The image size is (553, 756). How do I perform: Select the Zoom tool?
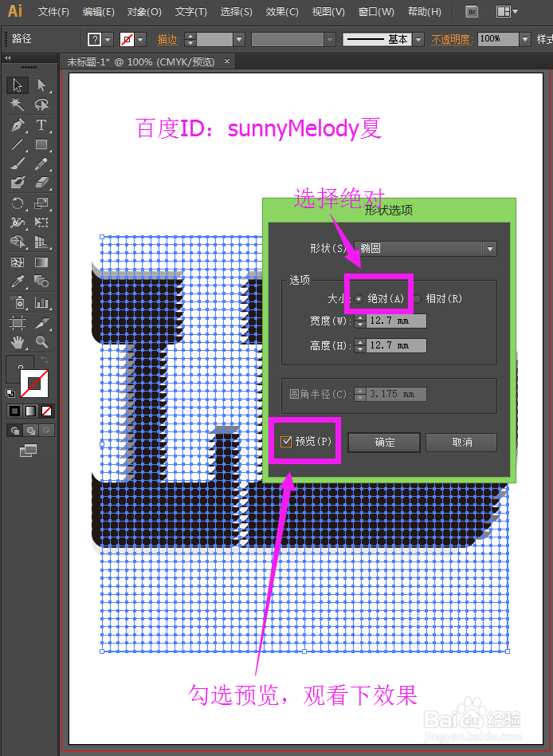point(41,342)
